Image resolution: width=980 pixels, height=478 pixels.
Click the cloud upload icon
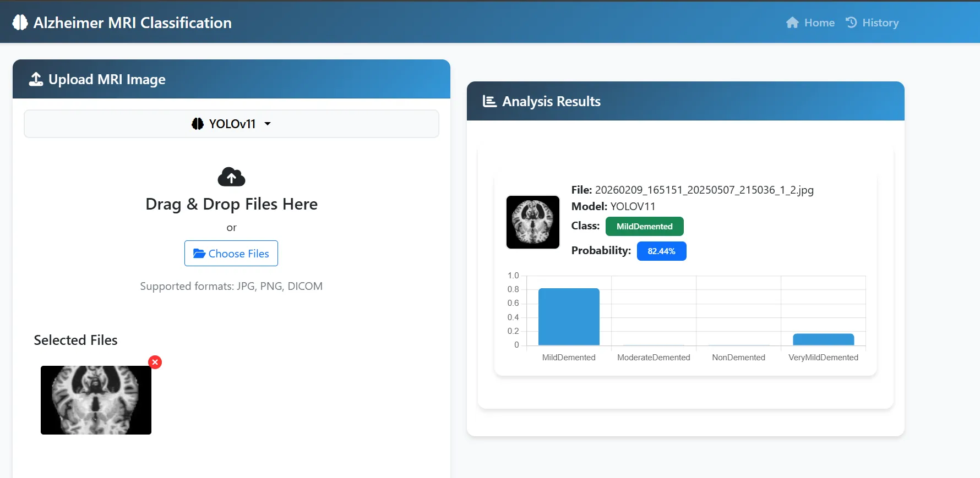(231, 177)
